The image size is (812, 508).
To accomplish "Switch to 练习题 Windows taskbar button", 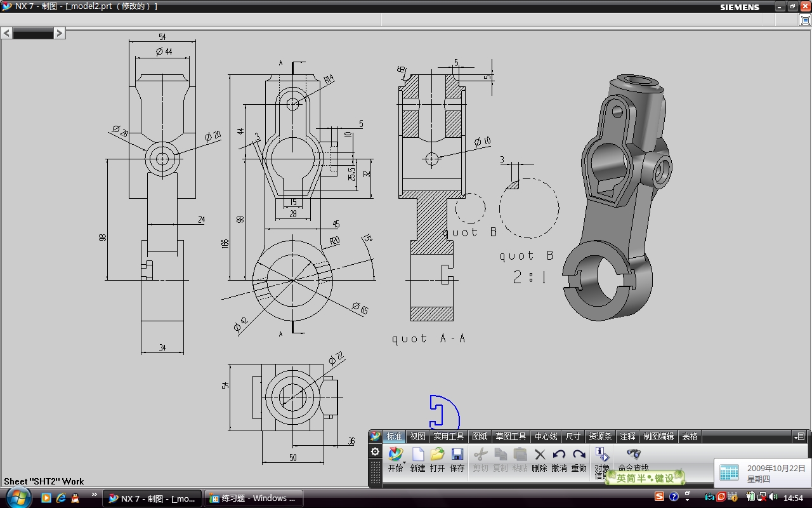I will point(254,498).
